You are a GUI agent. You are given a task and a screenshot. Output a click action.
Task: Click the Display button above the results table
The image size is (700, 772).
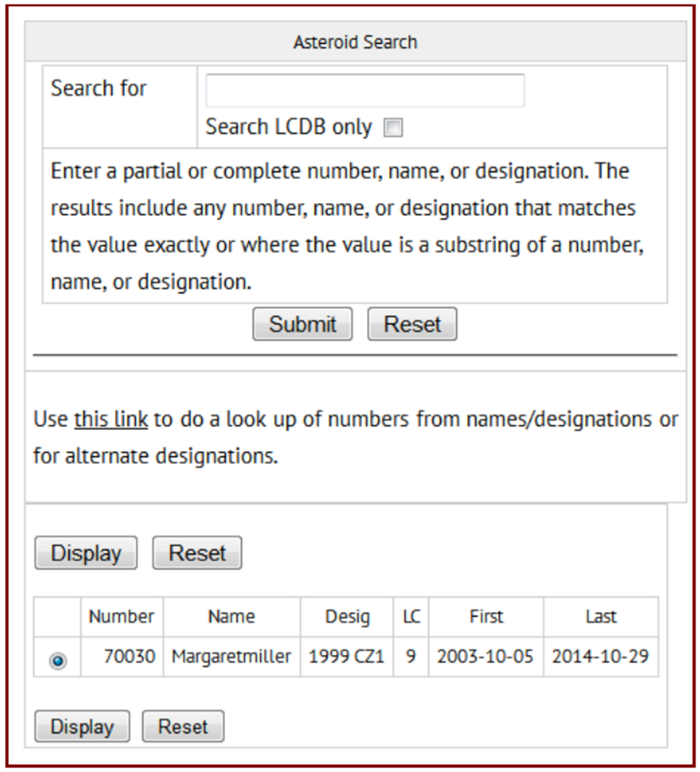point(86,553)
